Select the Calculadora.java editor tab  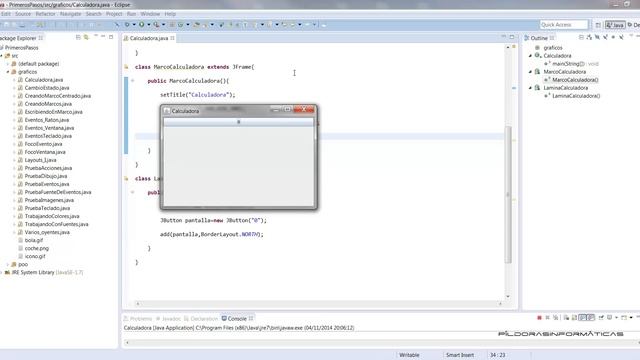point(149,38)
